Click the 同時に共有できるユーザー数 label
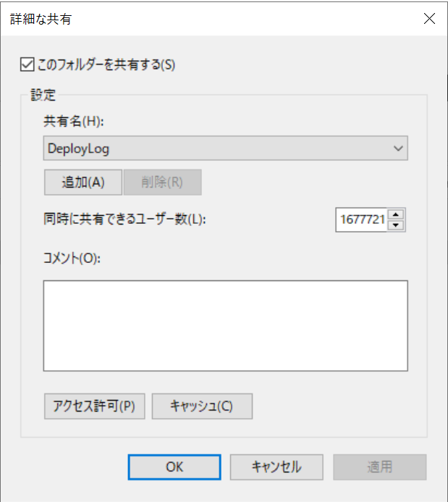 (124, 219)
